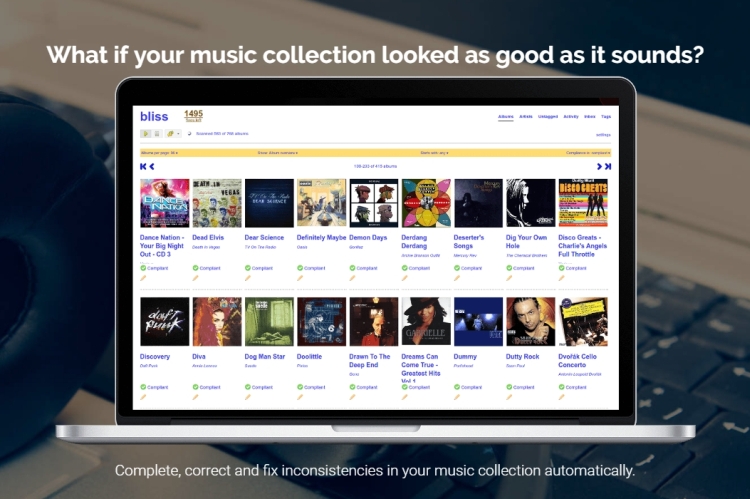The height and width of the screenshot is (499, 750).
Task: Click the pencil edit icon under Dear Science
Action: pos(248,278)
